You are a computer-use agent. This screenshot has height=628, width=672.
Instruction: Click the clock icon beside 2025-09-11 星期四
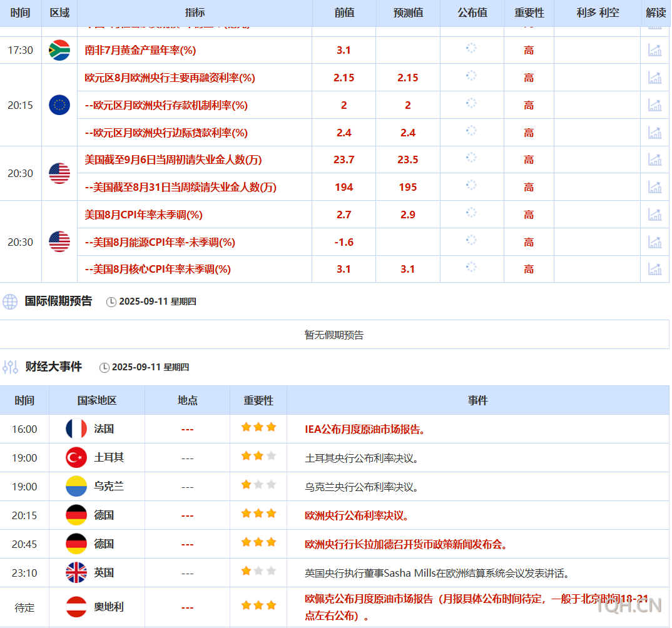tap(111, 301)
